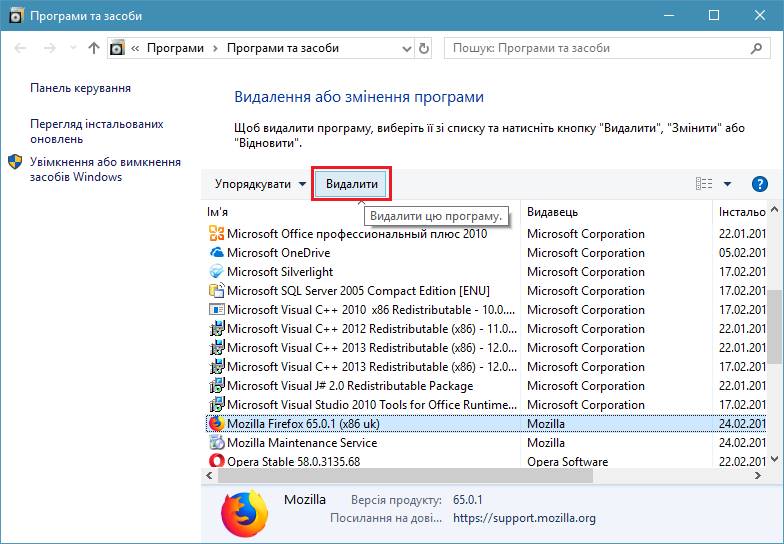The image size is (784, 544).
Task: Click the horizontal scrollbar left arrow
Action: tap(210, 476)
